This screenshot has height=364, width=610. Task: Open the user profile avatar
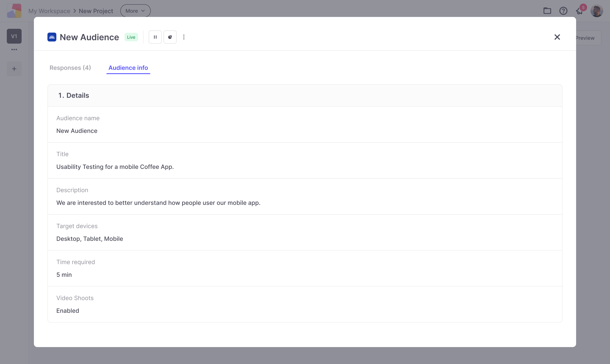(x=597, y=11)
